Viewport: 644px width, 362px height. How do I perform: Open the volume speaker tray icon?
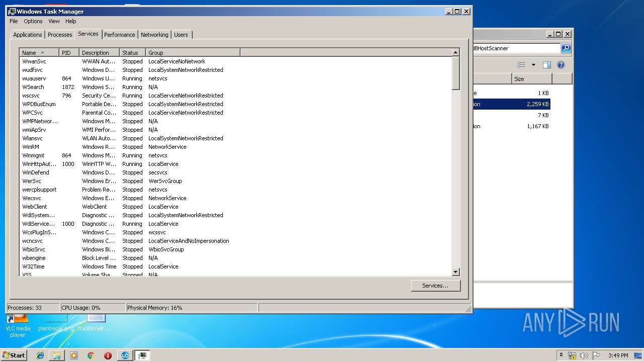584,355
